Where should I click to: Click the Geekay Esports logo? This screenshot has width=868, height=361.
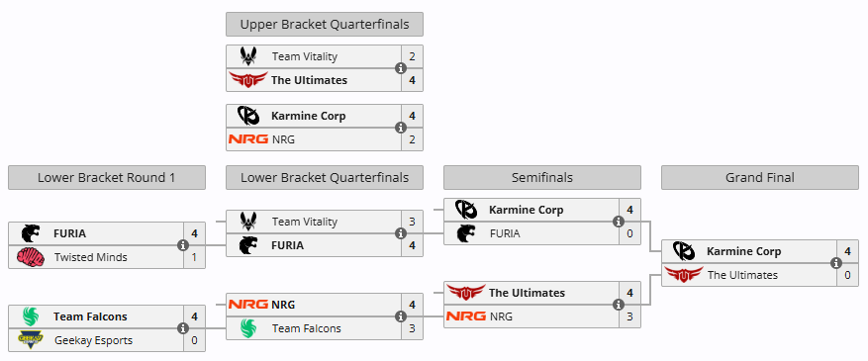[30, 340]
